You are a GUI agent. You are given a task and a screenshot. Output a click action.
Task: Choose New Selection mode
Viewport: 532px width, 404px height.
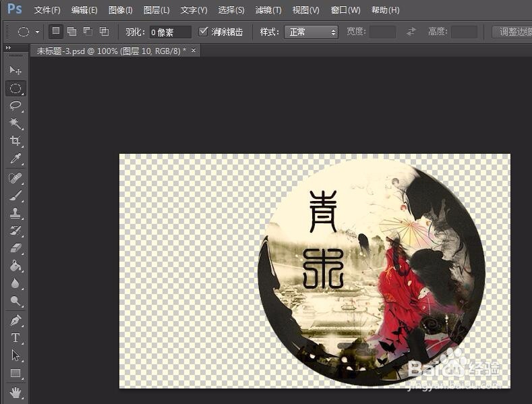pyautogui.click(x=56, y=32)
